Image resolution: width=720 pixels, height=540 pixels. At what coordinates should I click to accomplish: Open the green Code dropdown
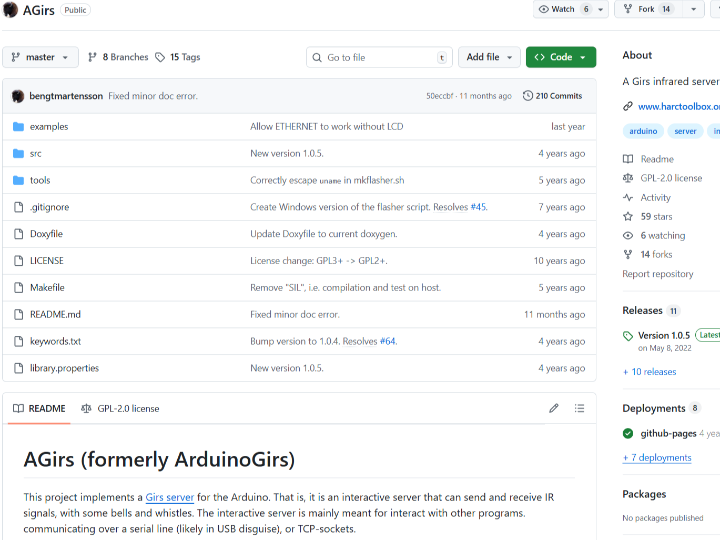point(560,57)
